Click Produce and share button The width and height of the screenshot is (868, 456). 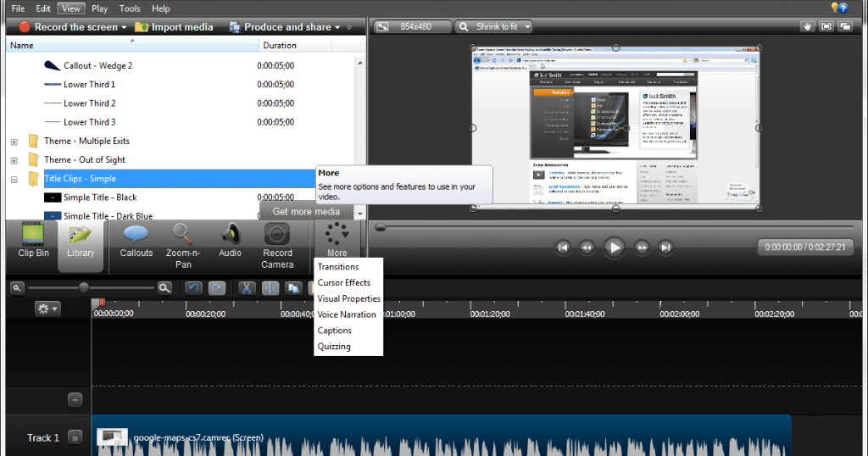[281, 27]
